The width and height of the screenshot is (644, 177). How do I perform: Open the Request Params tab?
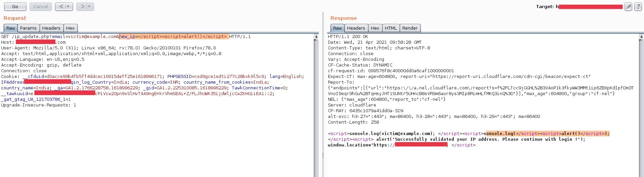(28, 28)
